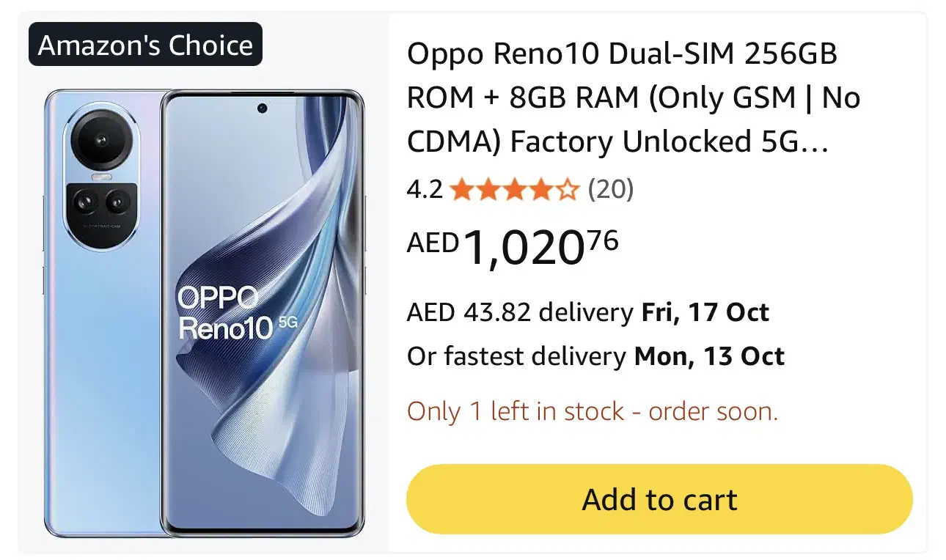946x560 pixels.
Task: Click the AED 43.82 delivery text
Action: click(x=519, y=313)
